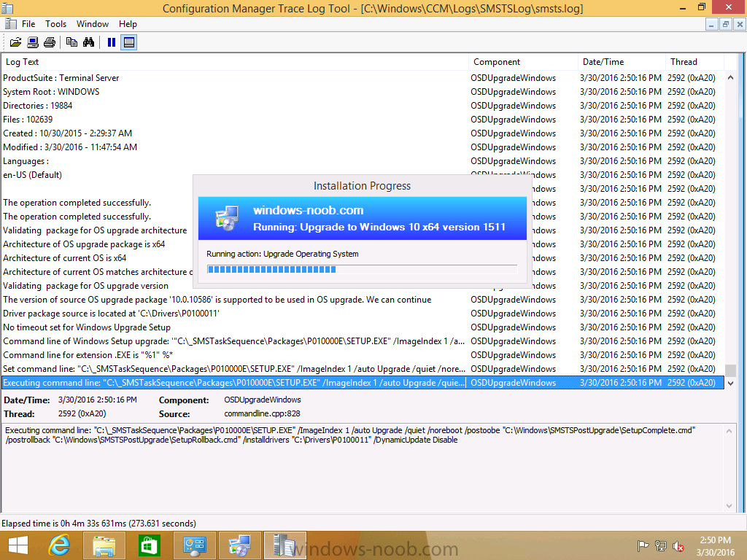
Task: Minimize the inner smsts.log document window
Action: 711,24
